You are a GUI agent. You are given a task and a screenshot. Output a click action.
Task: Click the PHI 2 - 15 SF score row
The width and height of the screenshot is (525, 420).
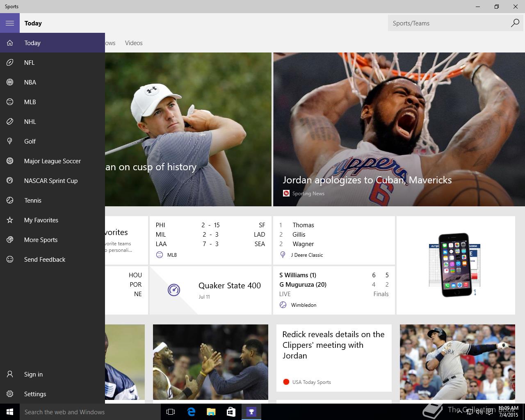pos(210,225)
